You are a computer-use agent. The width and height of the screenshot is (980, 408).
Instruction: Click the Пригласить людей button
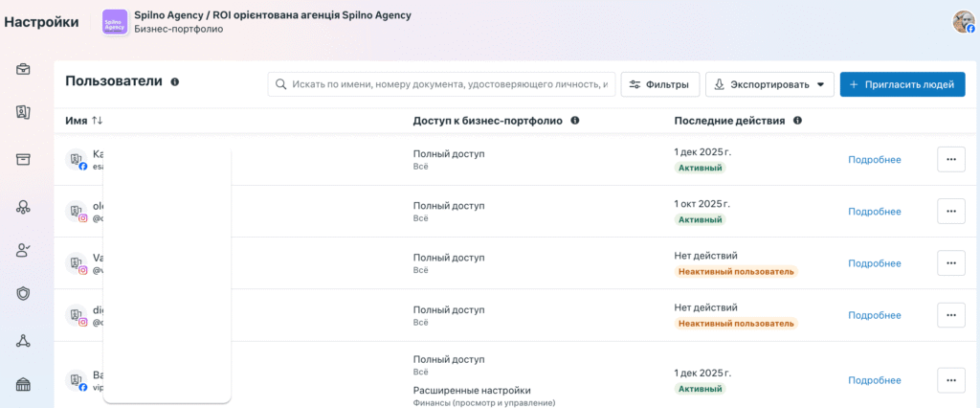click(x=902, y=84)
